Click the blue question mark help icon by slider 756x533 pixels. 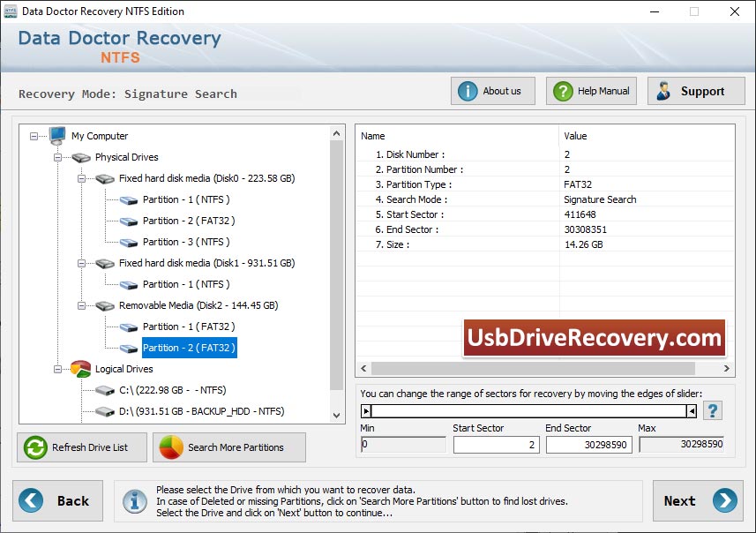712,410
